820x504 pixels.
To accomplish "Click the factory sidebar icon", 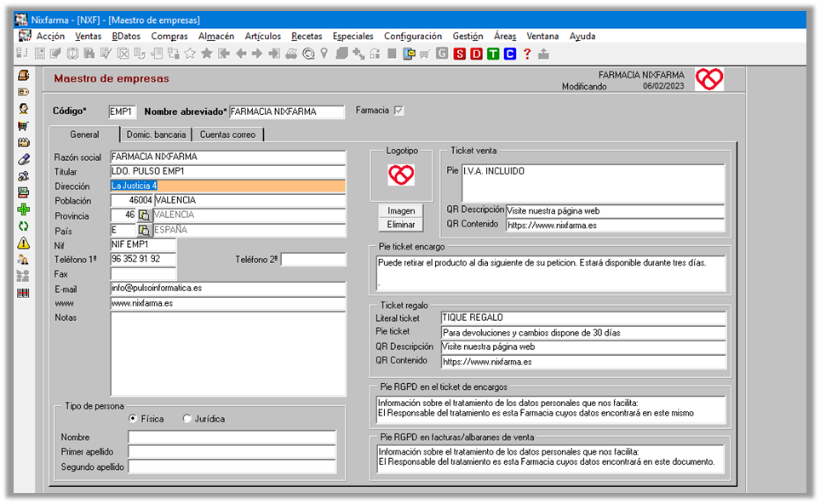I will click(24, 142).
